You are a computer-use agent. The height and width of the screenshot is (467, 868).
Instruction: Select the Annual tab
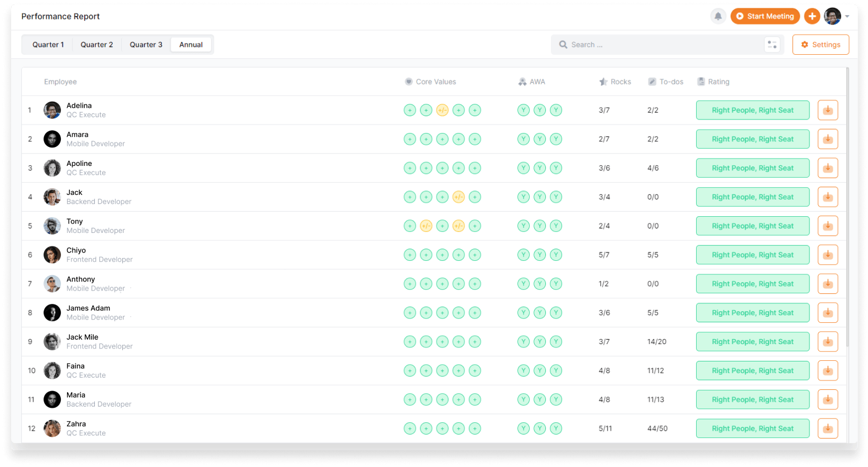click(191, 45)
